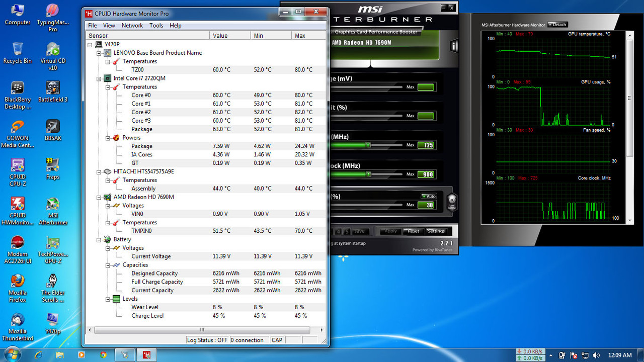Open COWON Media Center shortcut

(x=18, y=134)
